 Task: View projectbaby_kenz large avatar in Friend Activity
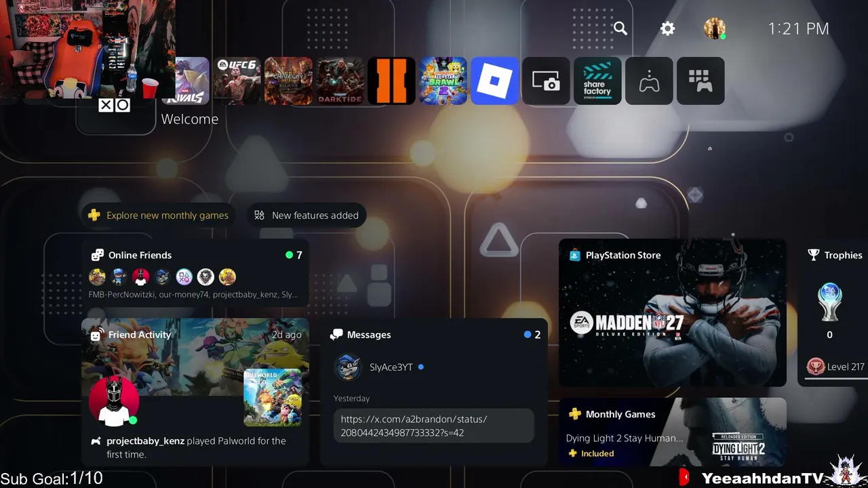[x=114, y=401]
